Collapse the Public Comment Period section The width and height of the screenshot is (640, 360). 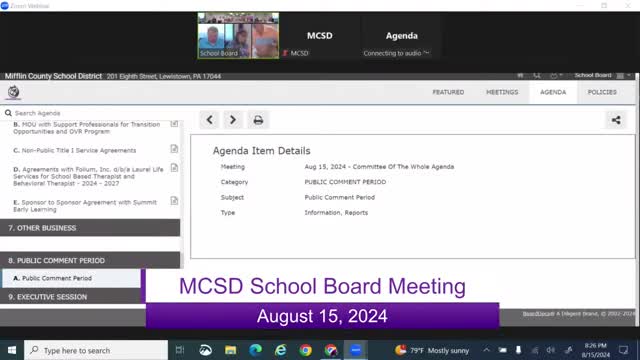pos(90,260)
